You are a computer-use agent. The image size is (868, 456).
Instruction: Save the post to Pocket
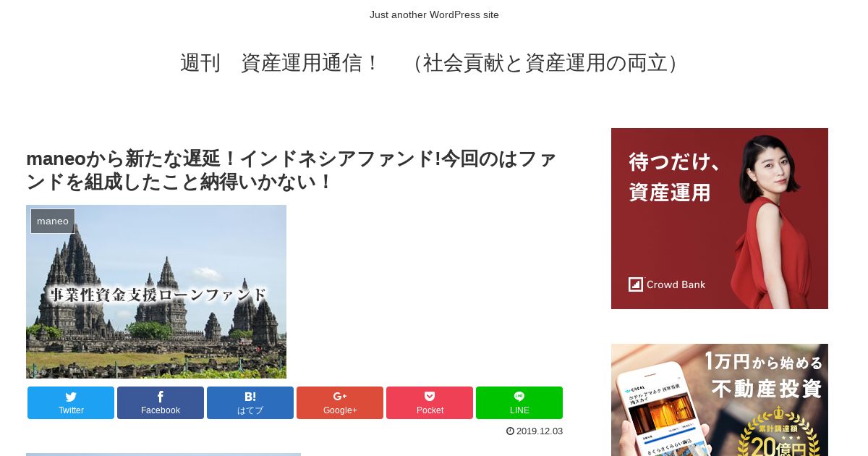pos(430,402)
